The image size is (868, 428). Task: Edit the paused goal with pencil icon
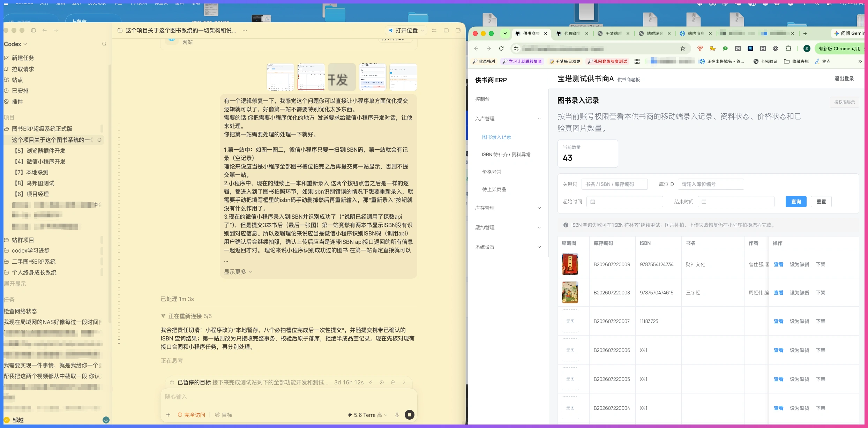(x=371, y=382)
